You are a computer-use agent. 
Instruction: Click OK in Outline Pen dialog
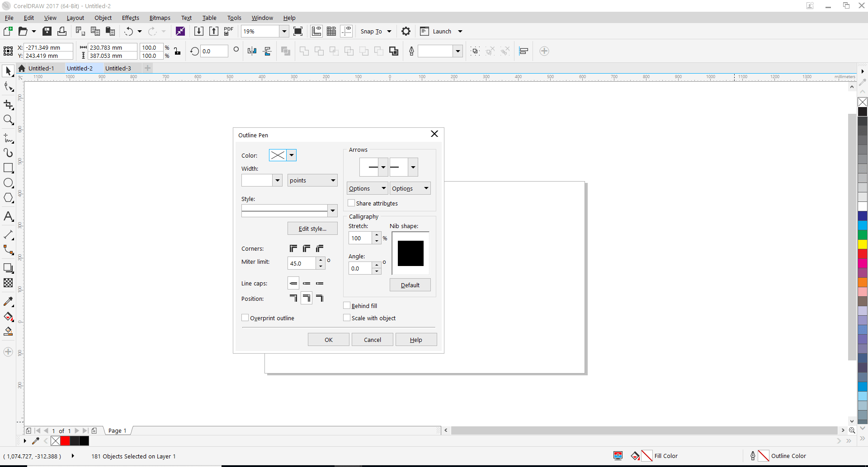click(x=329, y=340)
